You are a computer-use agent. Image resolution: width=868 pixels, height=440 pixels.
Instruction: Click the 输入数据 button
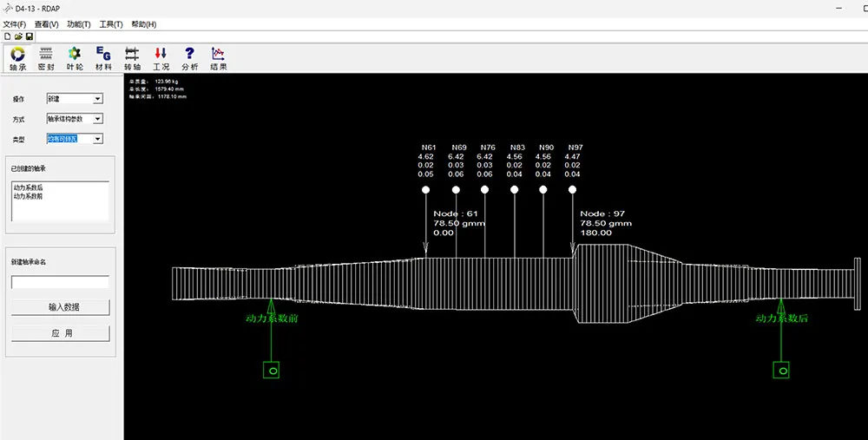tap(61, 307)
